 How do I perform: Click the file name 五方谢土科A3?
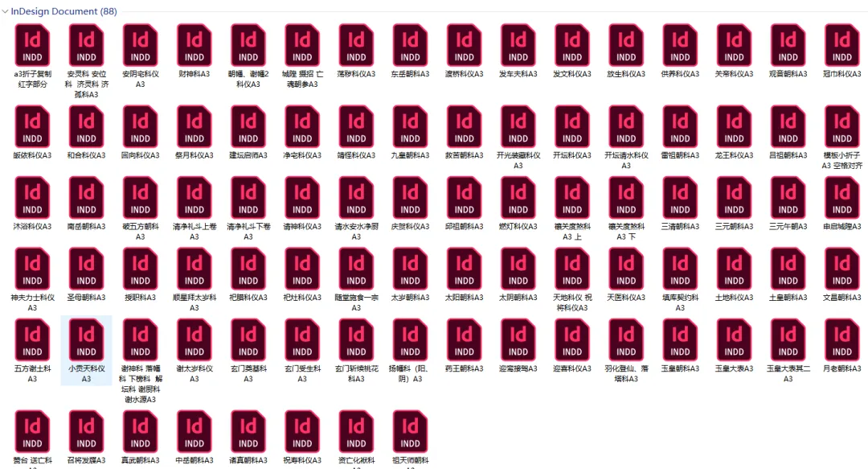[32, 373]
